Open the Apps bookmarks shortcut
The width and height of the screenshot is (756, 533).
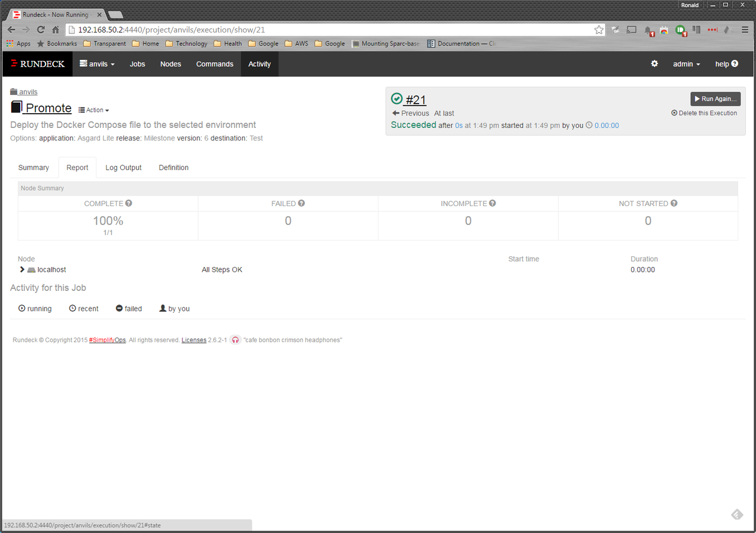coord(18,44)
